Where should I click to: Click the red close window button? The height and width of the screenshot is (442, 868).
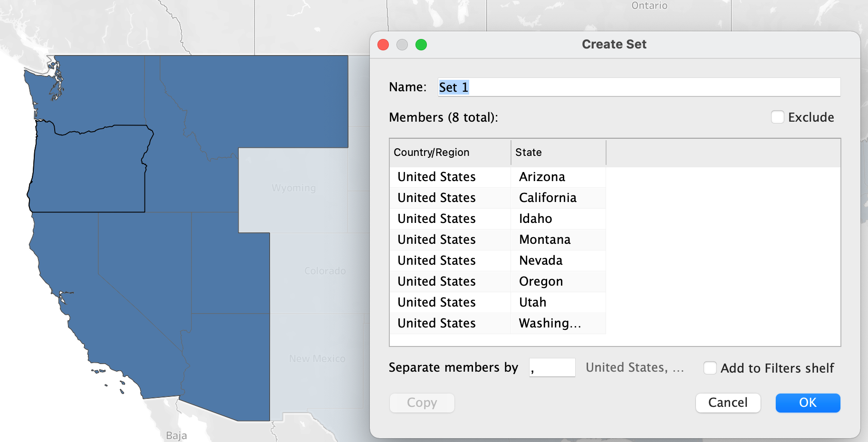[x=383, y=45]
